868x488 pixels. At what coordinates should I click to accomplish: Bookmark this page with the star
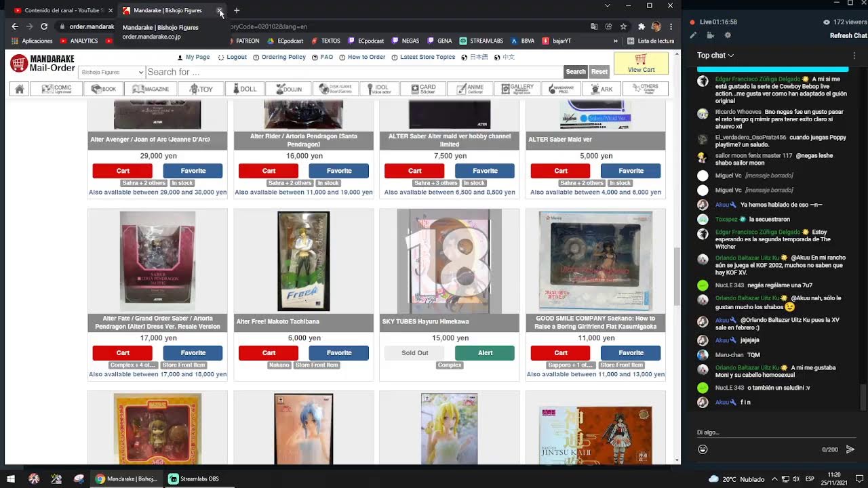click(x=623, y=26)
